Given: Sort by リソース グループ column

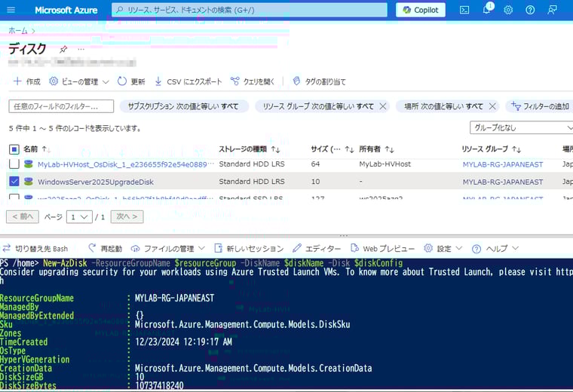Looking at the screenshot, I should (x=491, y=149).
